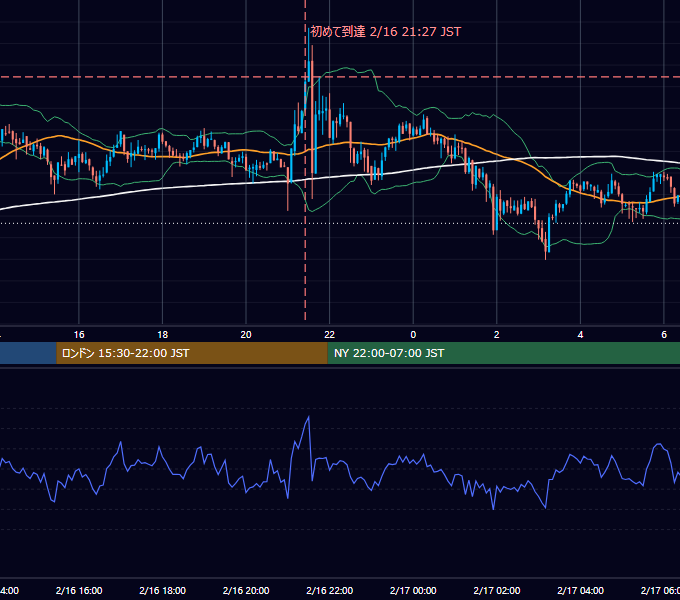Click the highest peak of the blue oscillator line

coord(309,417)
